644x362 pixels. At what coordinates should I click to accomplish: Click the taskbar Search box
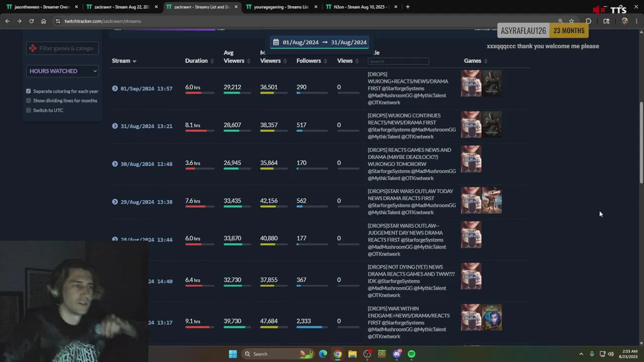[277, 354]
